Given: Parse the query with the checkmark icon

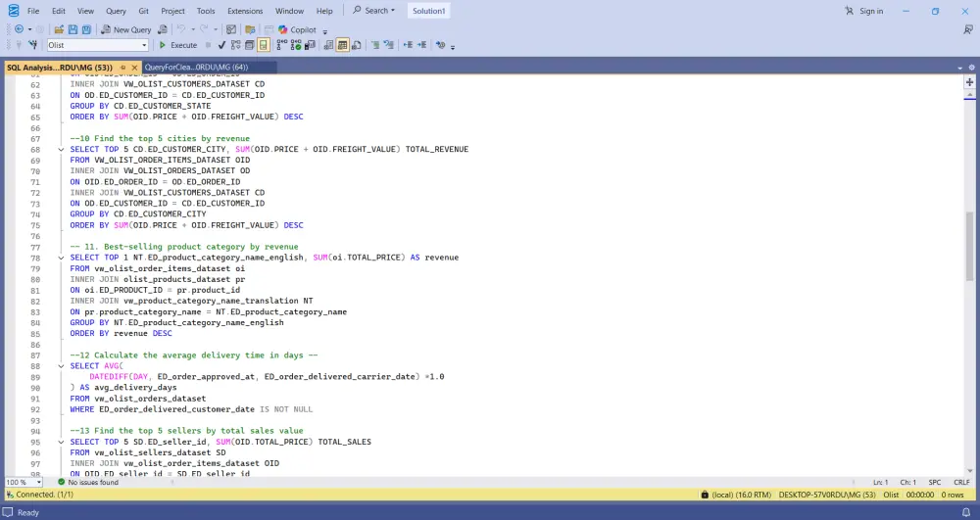Looking at the screenshot, I should (x=221, y=45).
